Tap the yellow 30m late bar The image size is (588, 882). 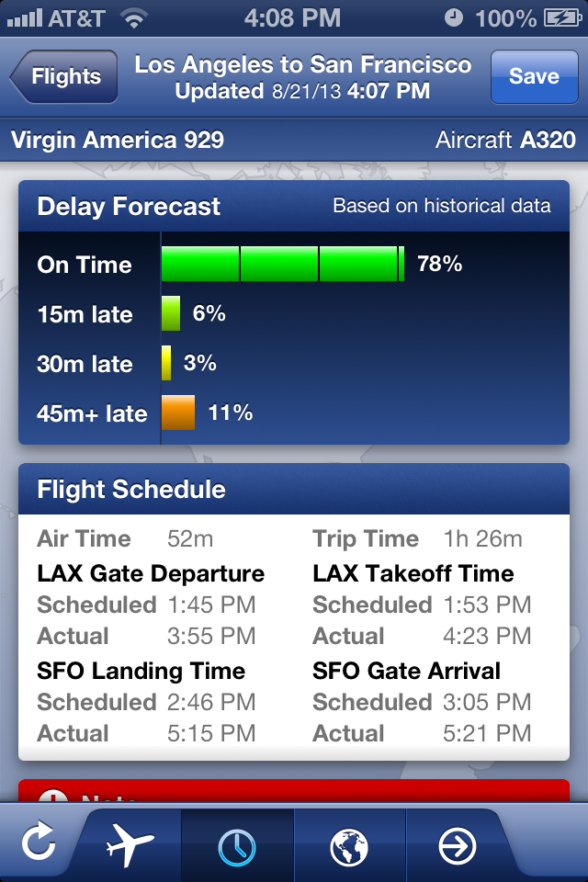166,363
